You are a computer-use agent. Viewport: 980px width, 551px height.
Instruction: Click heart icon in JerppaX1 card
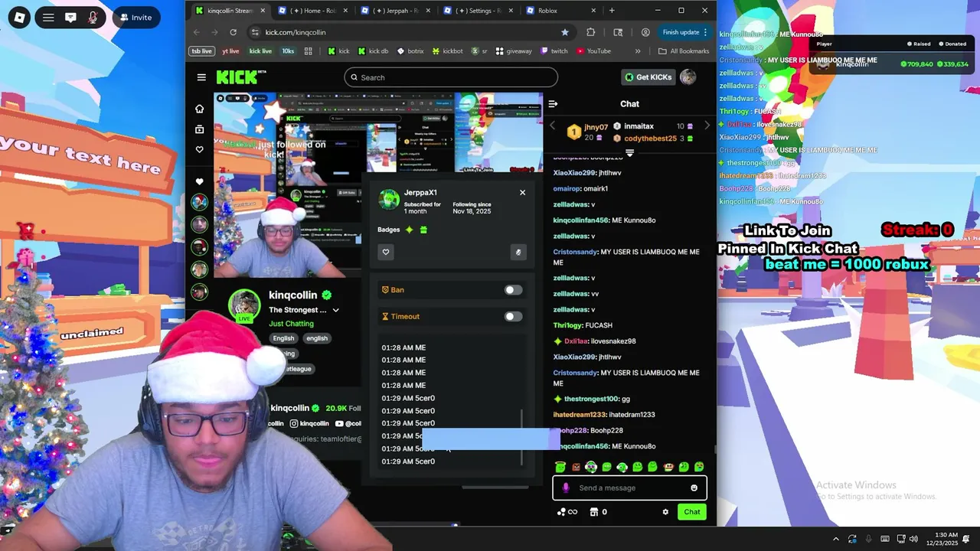coord(386,252)
